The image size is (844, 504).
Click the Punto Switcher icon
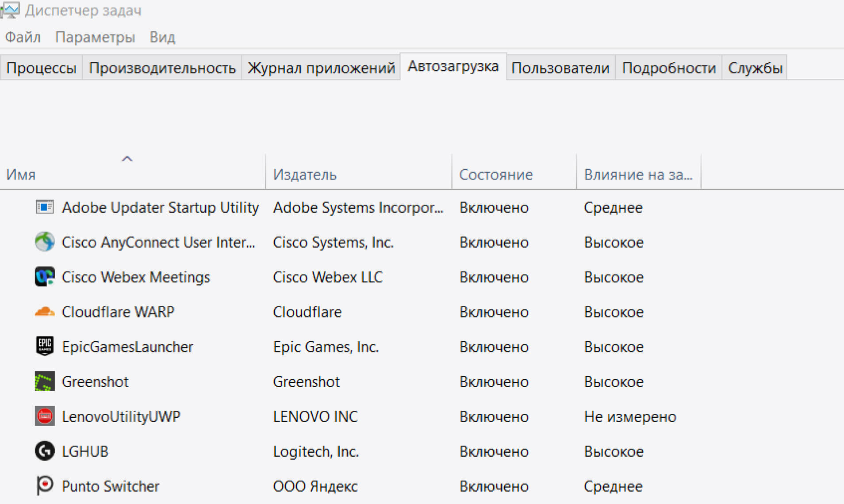(44, 485)
